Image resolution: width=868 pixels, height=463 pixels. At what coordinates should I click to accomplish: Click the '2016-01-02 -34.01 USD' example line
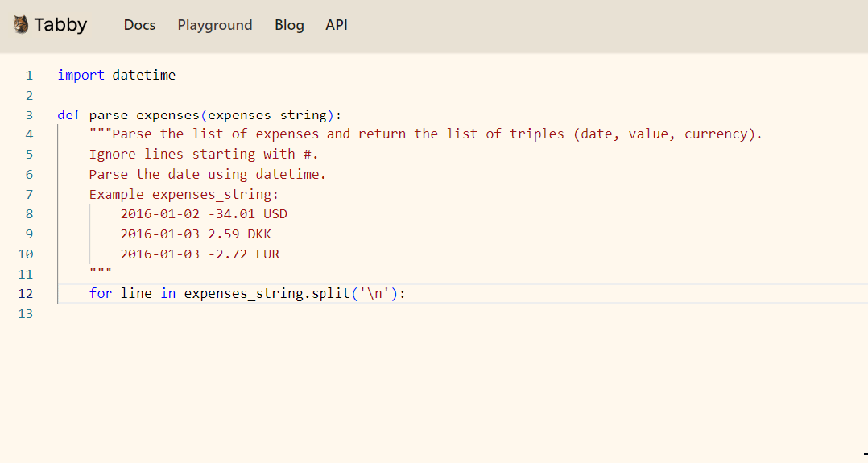(204, 214)
